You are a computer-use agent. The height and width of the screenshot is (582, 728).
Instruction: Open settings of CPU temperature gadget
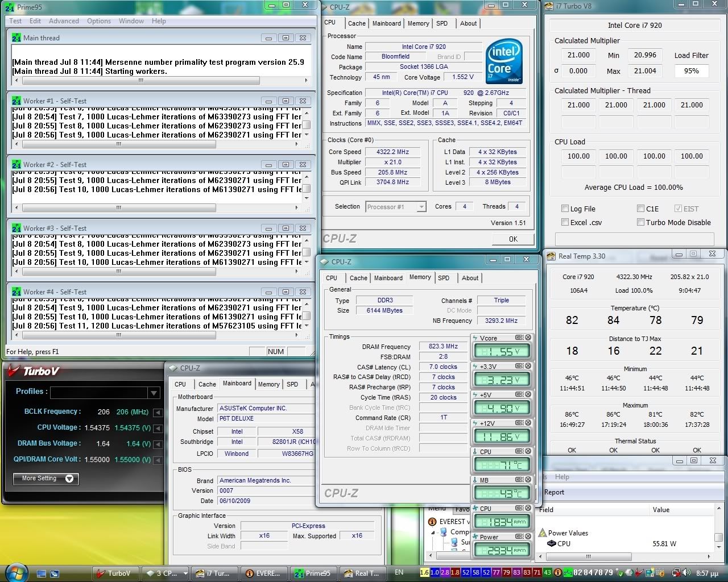(519, 451)
